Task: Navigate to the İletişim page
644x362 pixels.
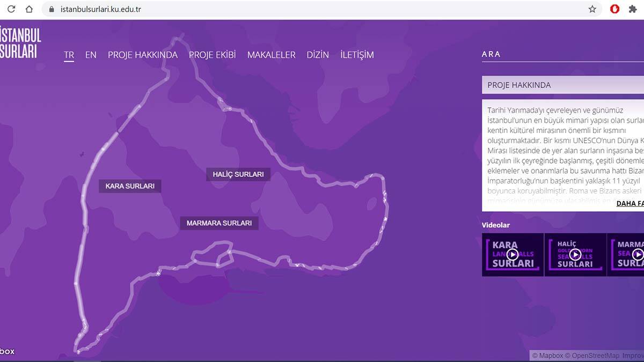Action: (x=357, y=55)
